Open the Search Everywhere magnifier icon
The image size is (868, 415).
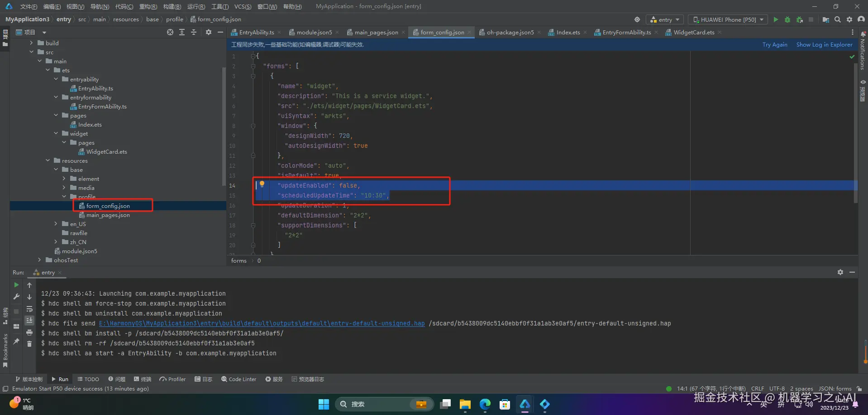tap(838, 19)
